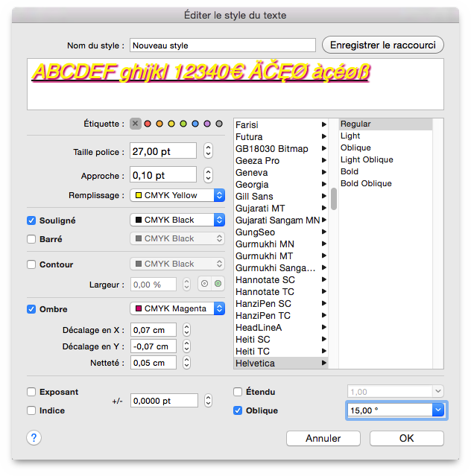
Task: Toggle the Étendu checkbox
Action: tap(238, 392)
